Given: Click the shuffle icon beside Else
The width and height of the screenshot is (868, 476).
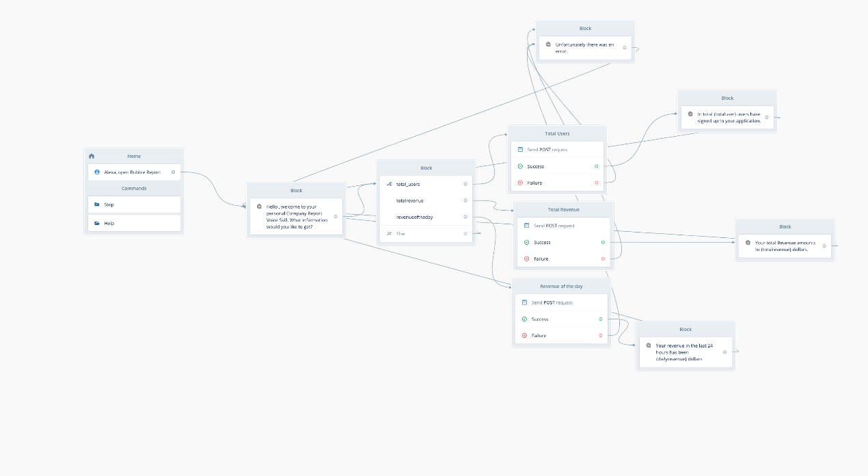Looking at the screenshot, I should [x=389, y=233].
